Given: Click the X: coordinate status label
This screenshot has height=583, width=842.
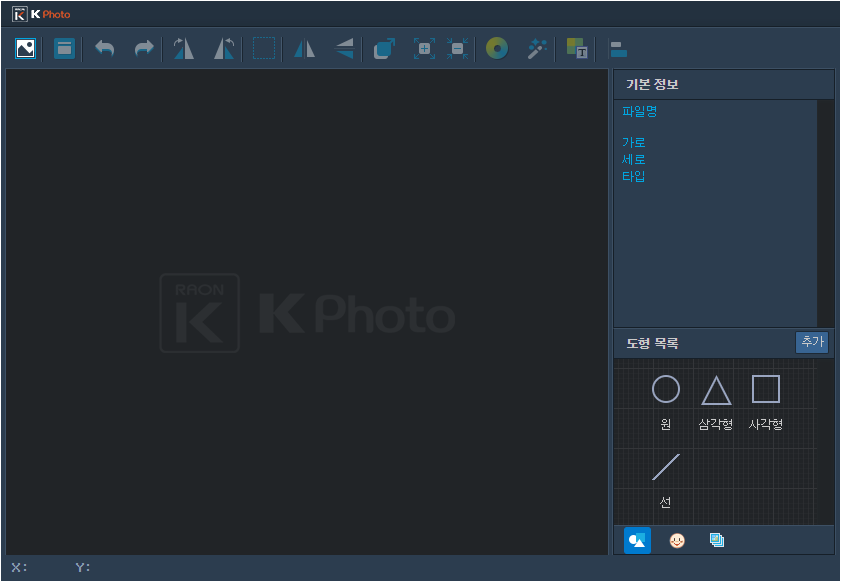Looking at the screenshot, I should [20, 568].
